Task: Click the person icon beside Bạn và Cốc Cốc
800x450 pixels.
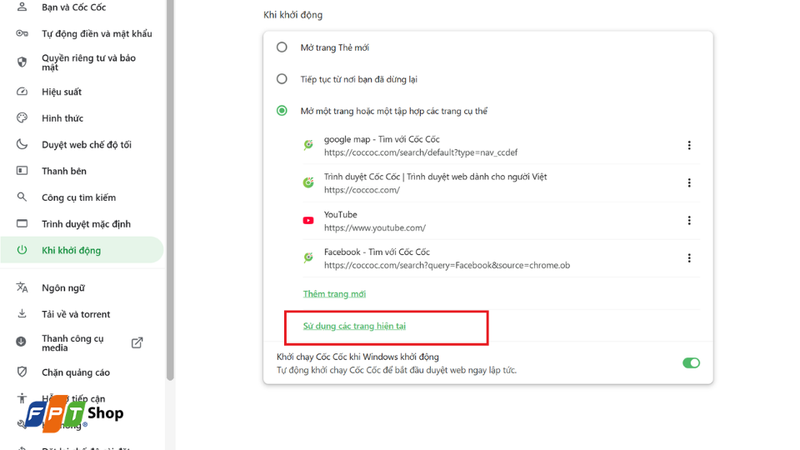Action: (22, 7)
